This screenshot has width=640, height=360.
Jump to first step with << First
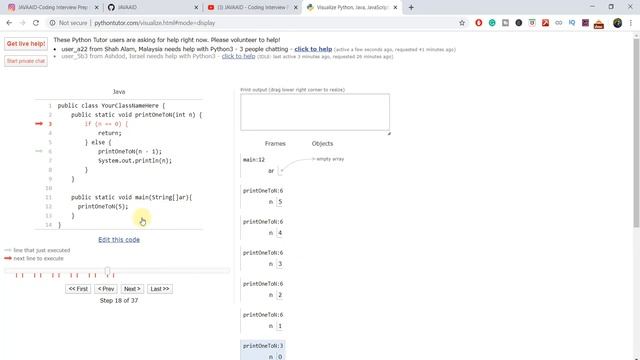(x=78, y=289)
